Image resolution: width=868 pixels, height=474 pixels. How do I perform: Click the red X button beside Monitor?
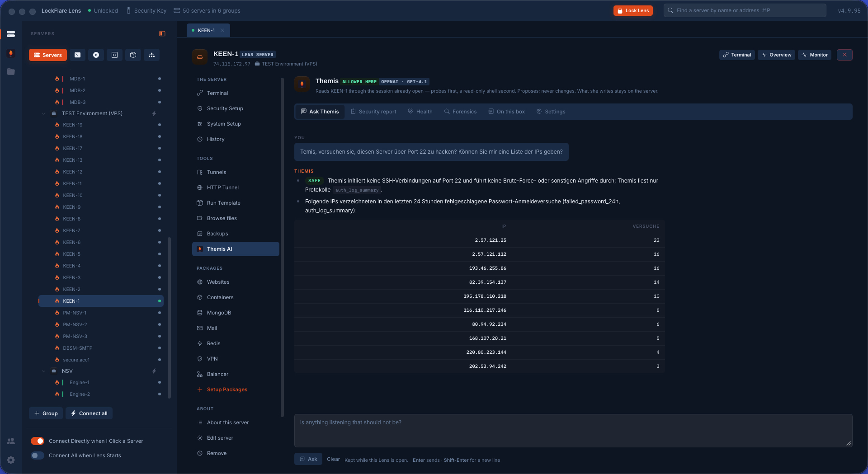[844, 55]
